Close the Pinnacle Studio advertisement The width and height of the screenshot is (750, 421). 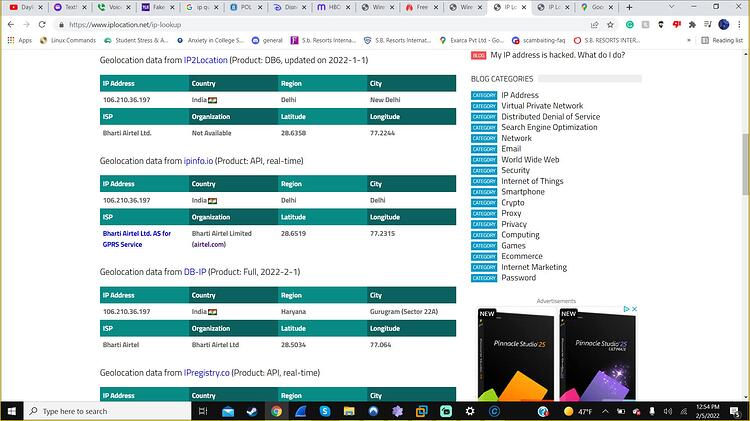pyautogui.click(x=634, y=309)
